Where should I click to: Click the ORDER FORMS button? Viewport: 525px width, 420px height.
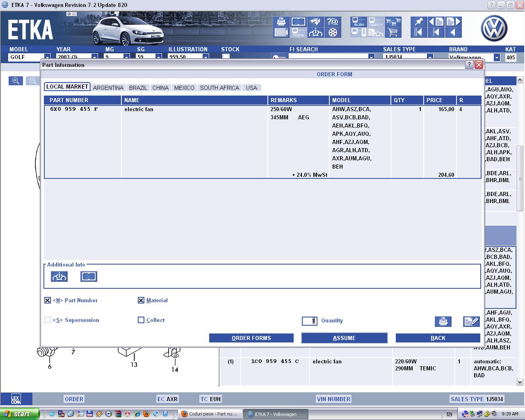pos(251,338)
